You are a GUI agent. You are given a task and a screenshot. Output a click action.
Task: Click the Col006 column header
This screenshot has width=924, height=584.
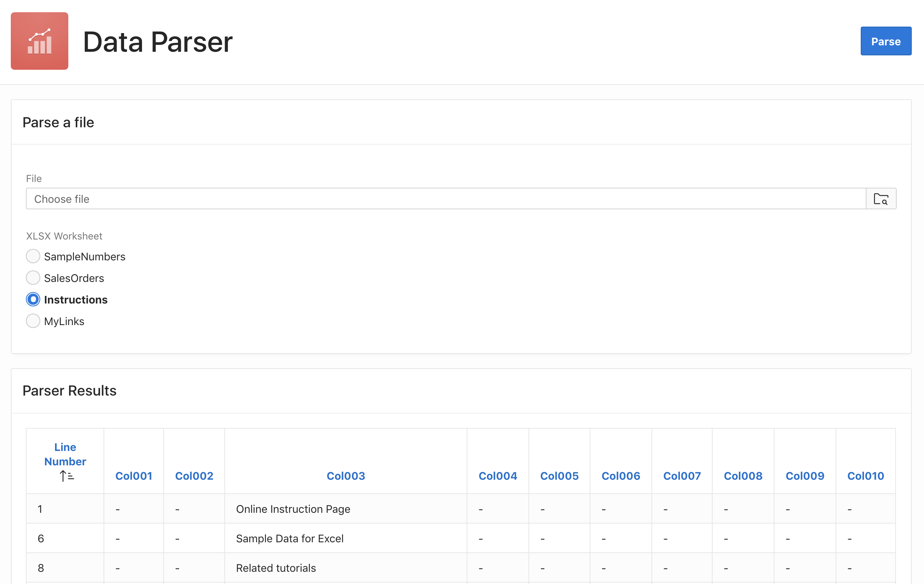(621, 476)
